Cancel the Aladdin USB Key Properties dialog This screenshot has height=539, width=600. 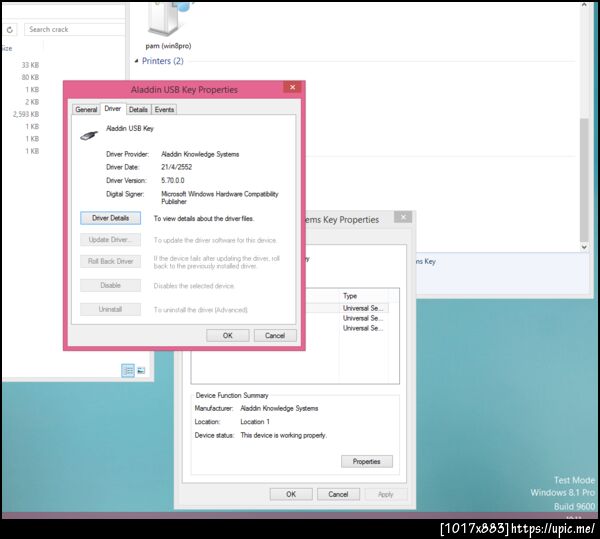coord(275,335)
